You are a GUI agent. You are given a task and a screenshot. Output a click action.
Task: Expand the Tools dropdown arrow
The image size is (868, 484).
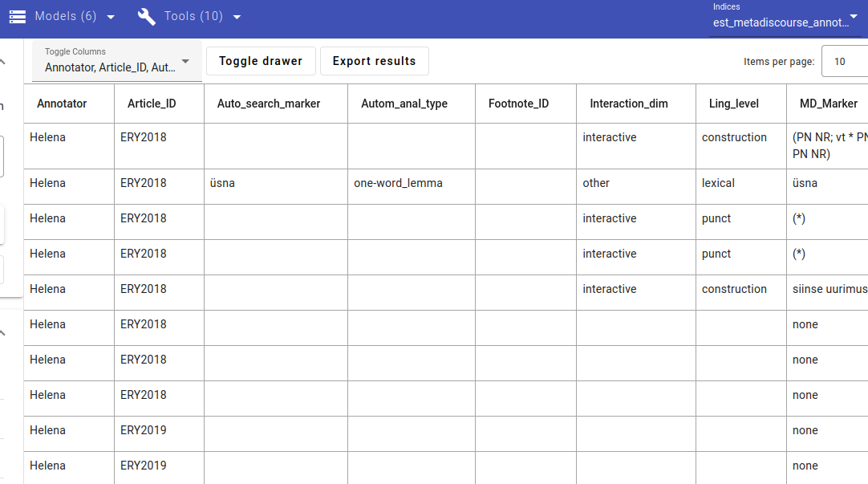click(237, 17)
